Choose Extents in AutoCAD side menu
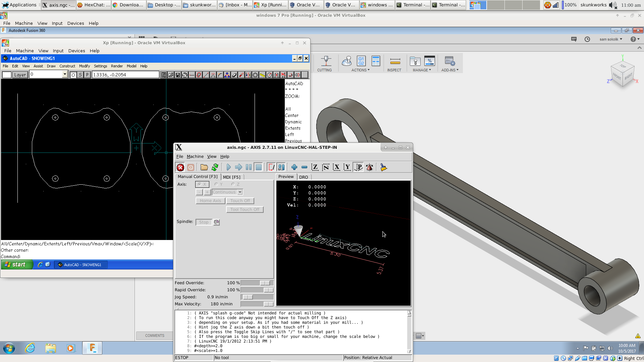Viewport: 644px width, 362px height. coord(292,128)
